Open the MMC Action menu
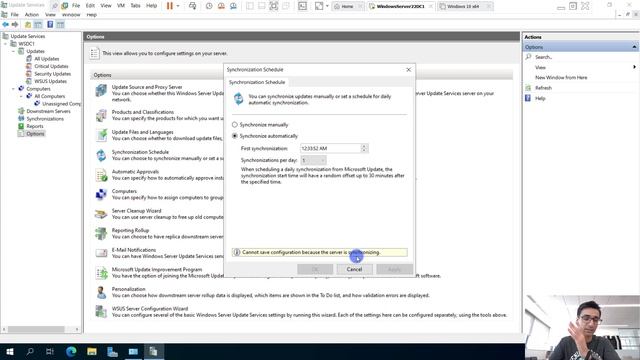The height and width of the screenshot is (360, 640). pyautogui.click(x=31, y=15)
